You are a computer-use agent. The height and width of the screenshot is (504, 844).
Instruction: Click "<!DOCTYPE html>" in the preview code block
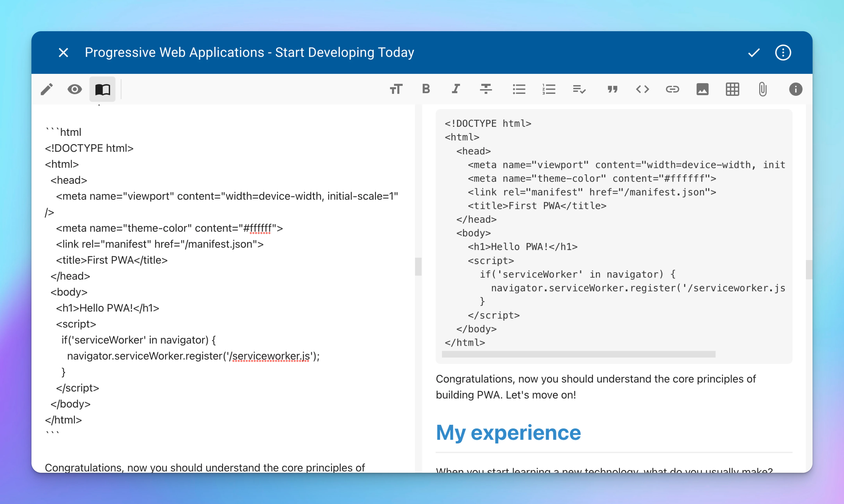click(x=488, y=123)
